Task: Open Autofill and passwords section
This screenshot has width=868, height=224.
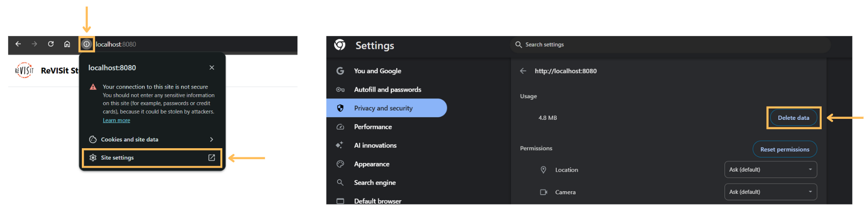Action: click(387, 90)
